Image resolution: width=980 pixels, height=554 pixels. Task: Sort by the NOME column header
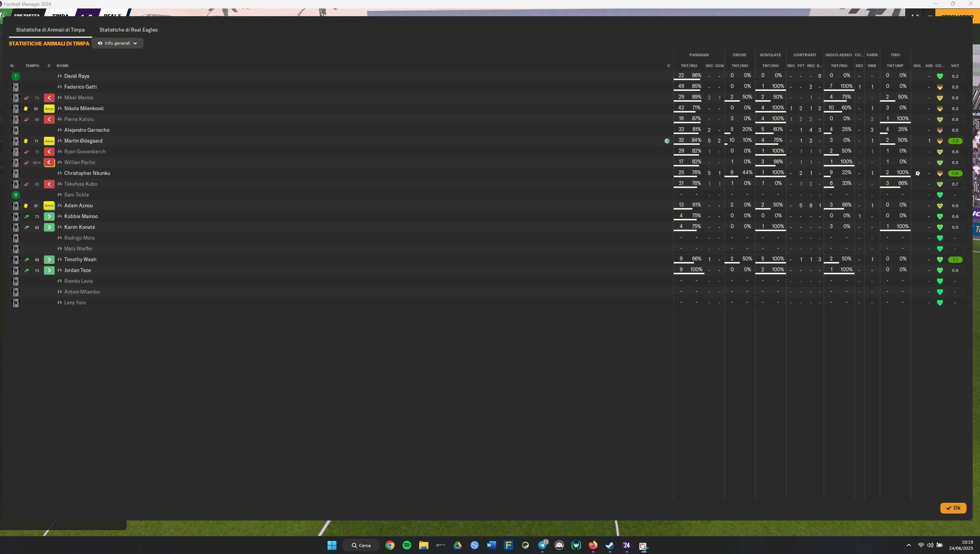62,66
